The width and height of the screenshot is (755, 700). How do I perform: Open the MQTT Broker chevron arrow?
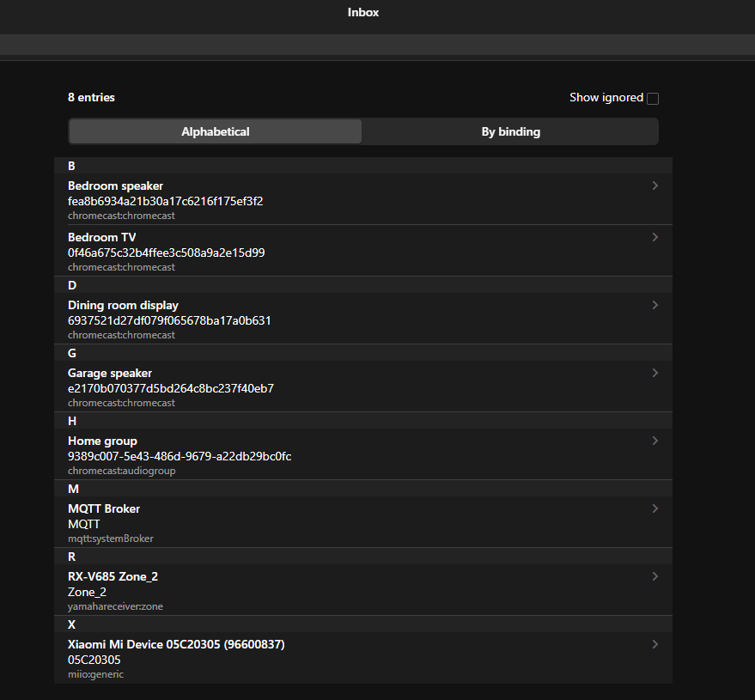[655, 508]
